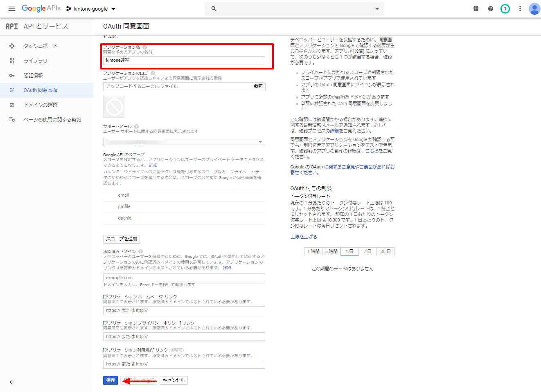Open the vertical three-dot settings menu
Viewport: 541px width, 392px height.
[520, 9]
